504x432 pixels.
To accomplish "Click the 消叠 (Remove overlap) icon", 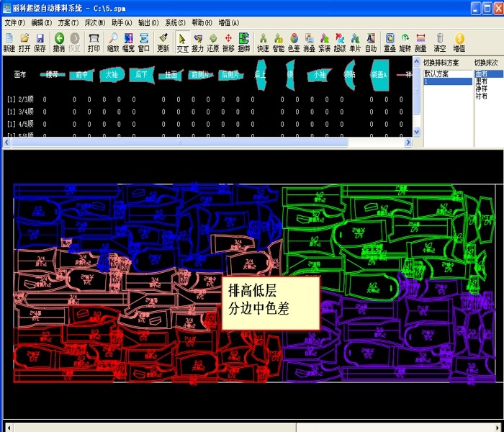I will (309, 42).
